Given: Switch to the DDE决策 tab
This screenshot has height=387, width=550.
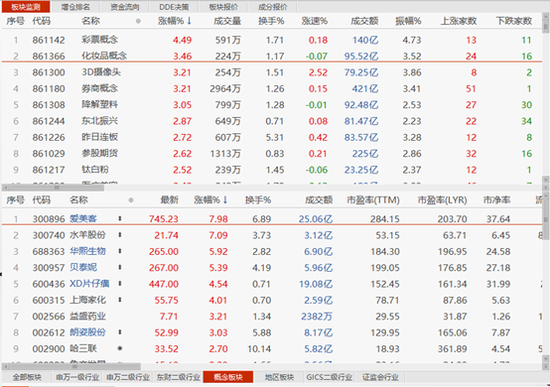Looking at the screenshot, I should [x=174, y=7].
